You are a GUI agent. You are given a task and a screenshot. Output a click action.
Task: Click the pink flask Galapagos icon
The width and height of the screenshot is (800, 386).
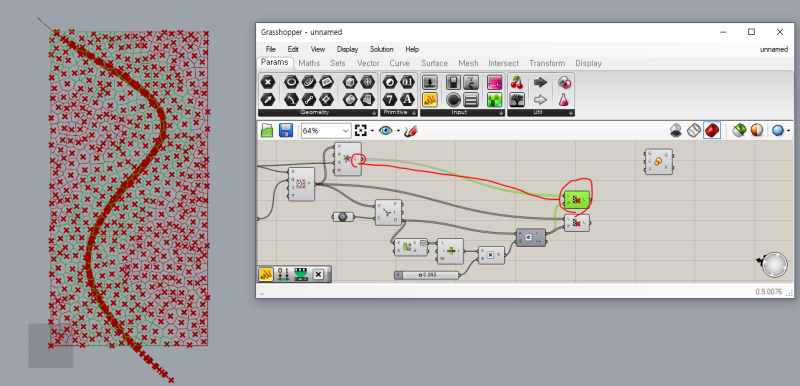click(564, 99)
